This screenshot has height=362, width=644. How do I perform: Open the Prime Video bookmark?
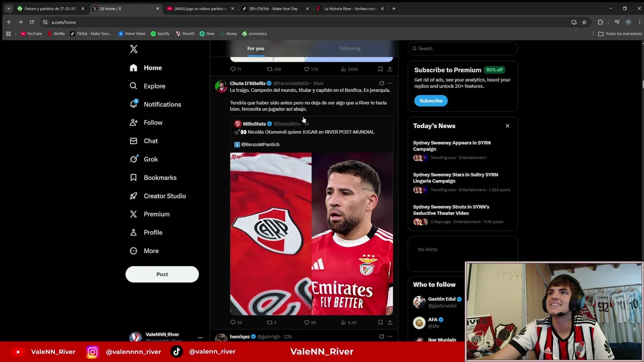[x=132, y=34]
